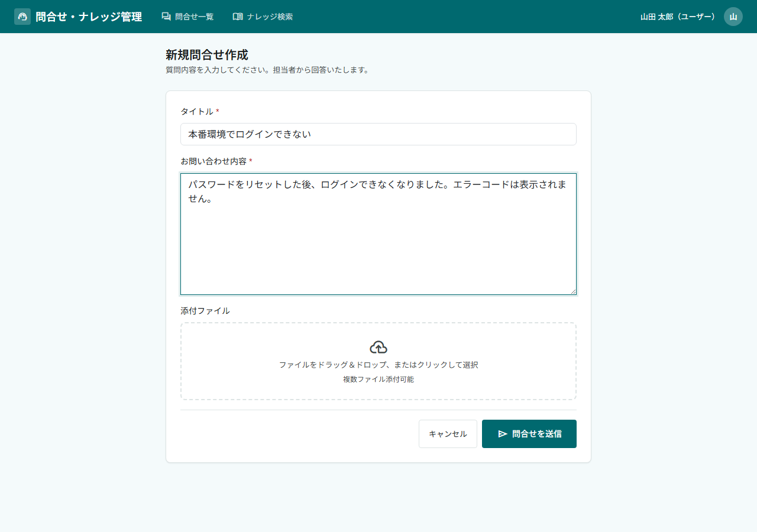The height and width of the screenshot is (532, 757).
Task: Click the 複数ファイル添付可能 hint text
Action: pyautogui.click(x=378, y=379)
